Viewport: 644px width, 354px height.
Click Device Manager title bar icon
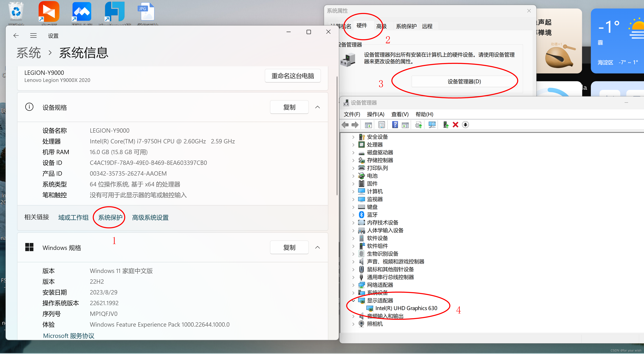click(x=346, y=103)
